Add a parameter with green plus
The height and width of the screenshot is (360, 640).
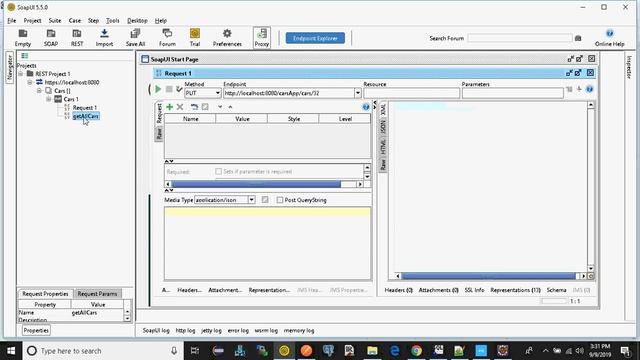tap(169, 107)
